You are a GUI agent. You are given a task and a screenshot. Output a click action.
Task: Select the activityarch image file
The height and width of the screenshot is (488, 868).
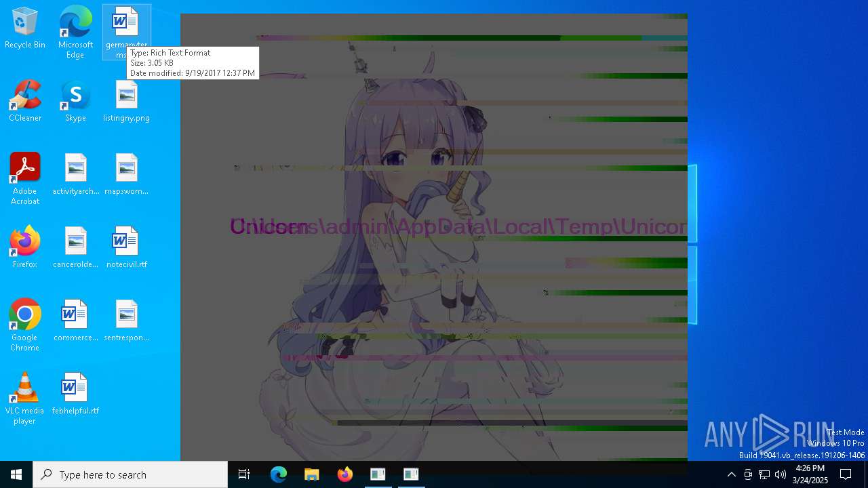click(75, 175)
